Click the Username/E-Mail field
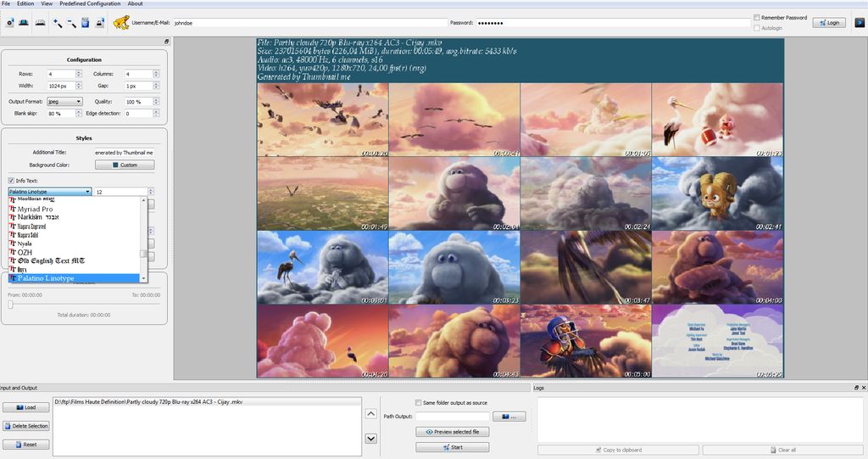Screen dimensions: 868x459 [x=310, y=23]
